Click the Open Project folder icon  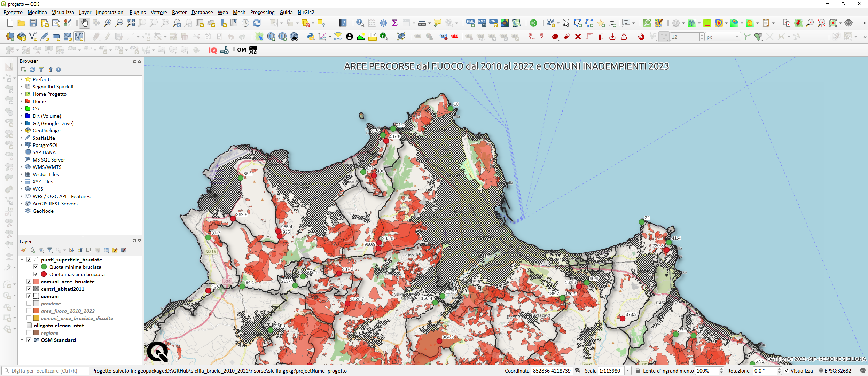[21, 23]
